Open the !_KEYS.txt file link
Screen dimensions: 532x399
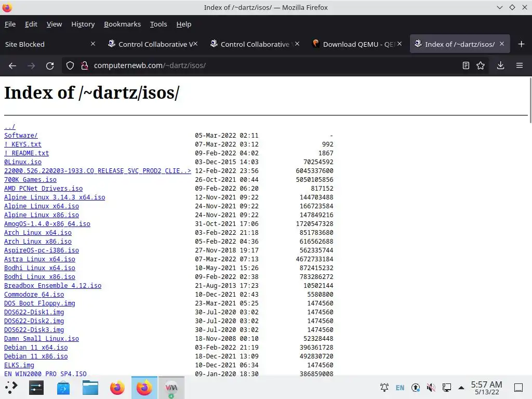pos(23,144)
